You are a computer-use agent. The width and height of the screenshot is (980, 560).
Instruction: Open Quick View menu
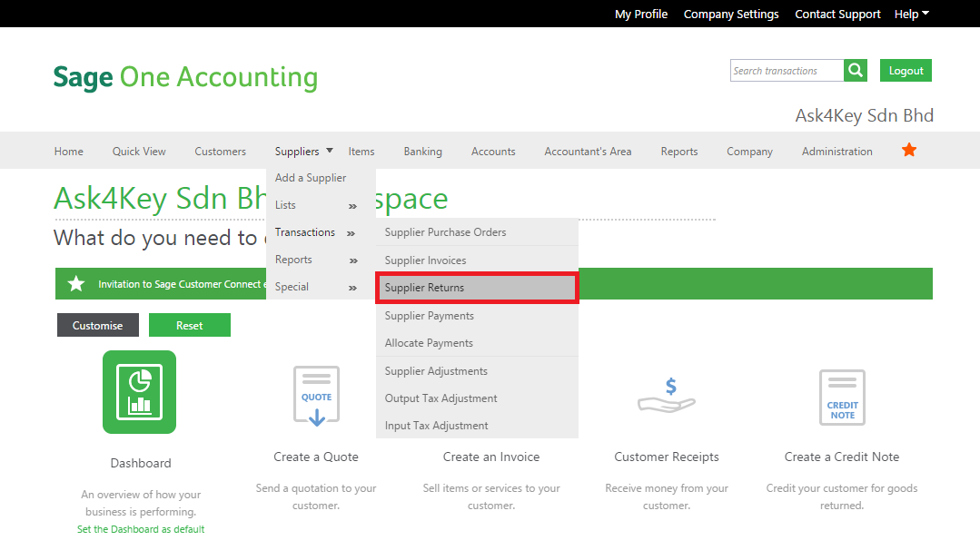tap(139, 151)
